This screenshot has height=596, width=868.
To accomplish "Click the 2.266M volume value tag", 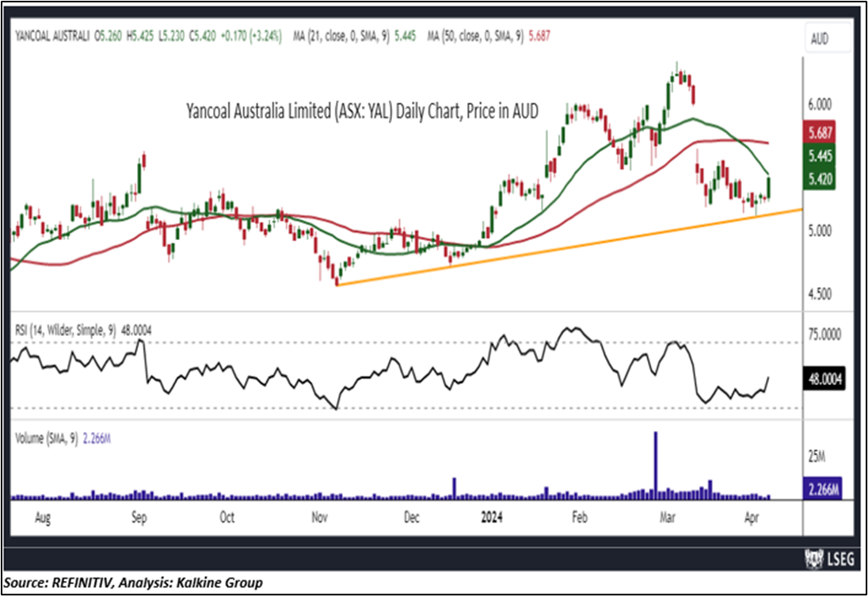I will 823,489.
